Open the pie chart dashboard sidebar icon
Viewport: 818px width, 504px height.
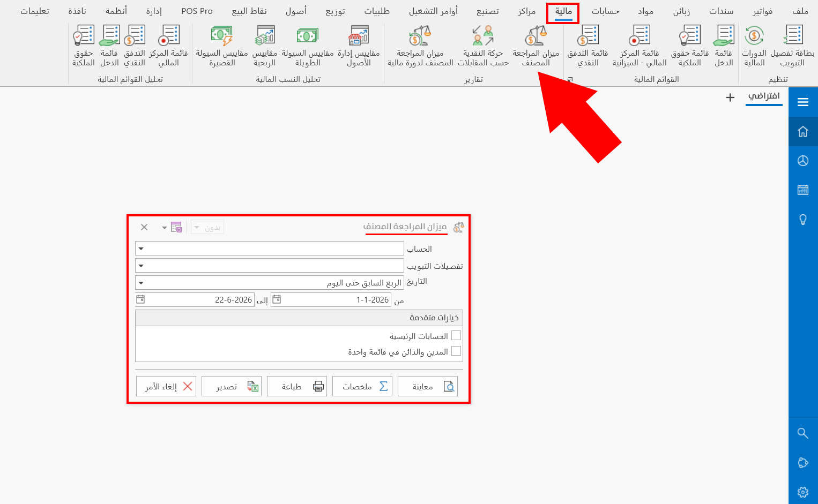(803, 161)
